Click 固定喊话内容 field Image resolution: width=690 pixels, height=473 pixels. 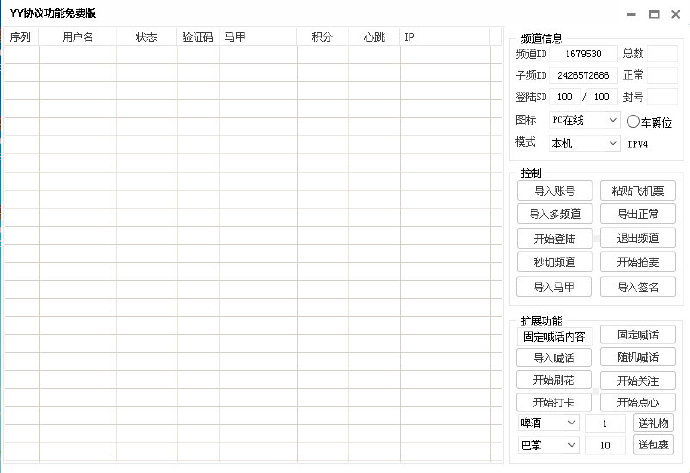tap(554, 337)
